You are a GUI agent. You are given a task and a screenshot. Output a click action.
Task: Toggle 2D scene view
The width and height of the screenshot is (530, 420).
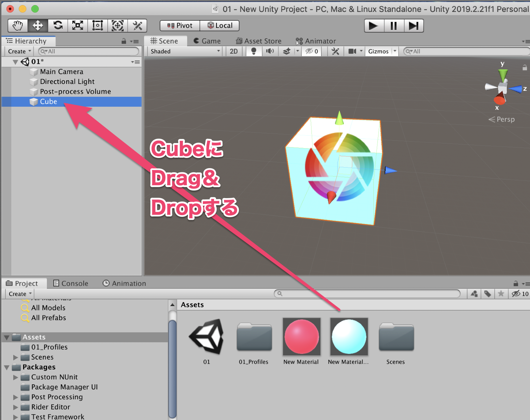click(x=234, y=51)
